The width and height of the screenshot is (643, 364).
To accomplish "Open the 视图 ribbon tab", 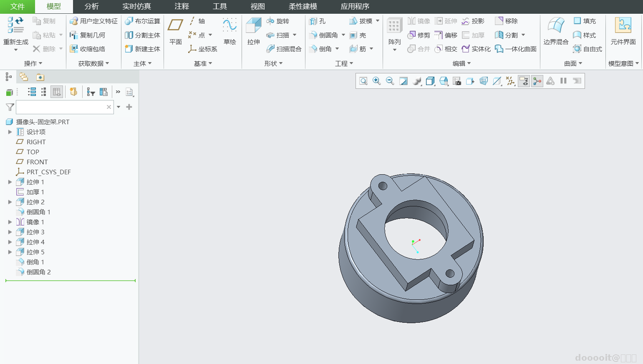I will [257, 7].
